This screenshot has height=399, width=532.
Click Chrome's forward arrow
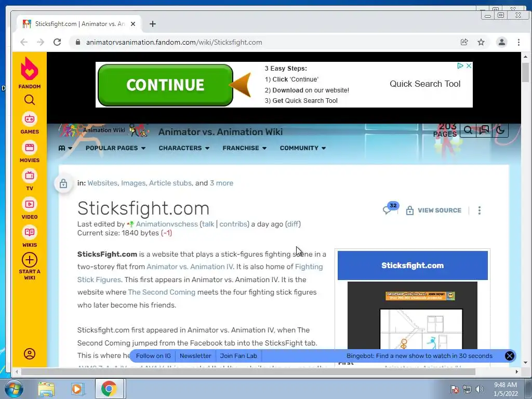pyautogui.click(x=41, y=42)
